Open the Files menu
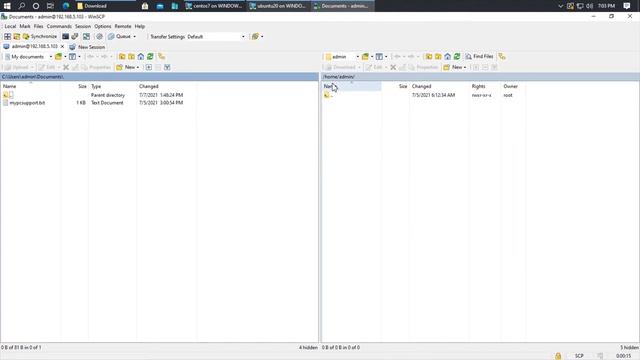 tap(38, 26)
